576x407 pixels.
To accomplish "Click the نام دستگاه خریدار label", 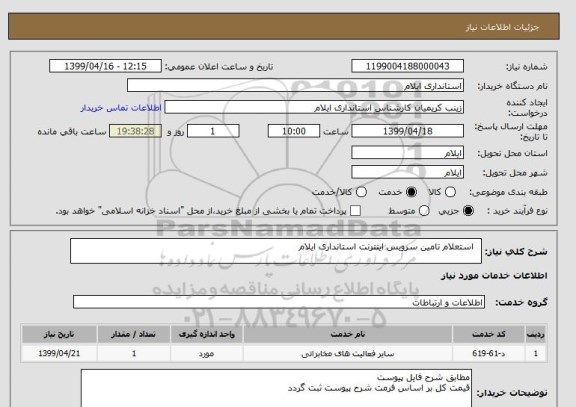I will coord(512,86).
